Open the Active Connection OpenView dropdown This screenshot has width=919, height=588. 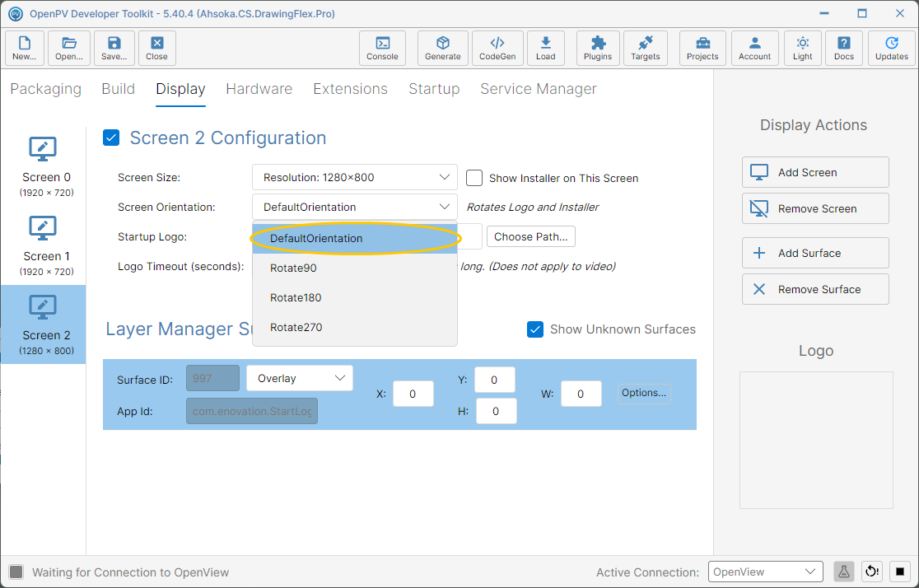pyautogui.click(x=765, y=572)
